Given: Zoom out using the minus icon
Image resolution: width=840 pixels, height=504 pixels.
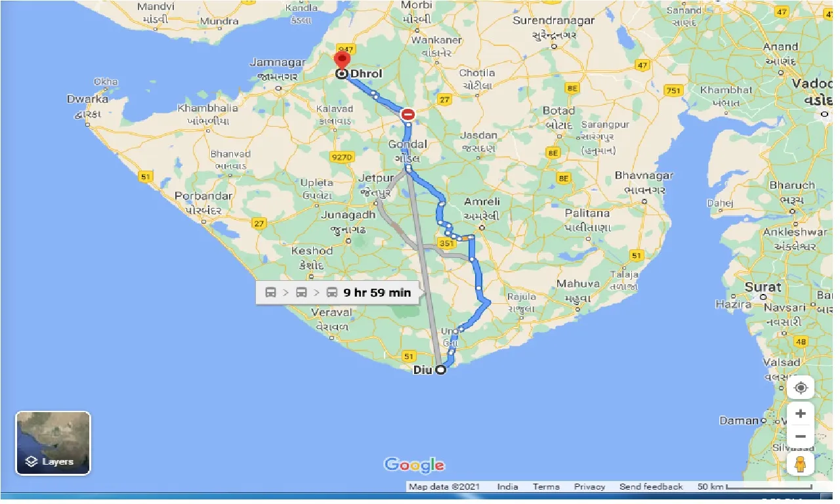Looking at the screenshot, I should point(801,436).
